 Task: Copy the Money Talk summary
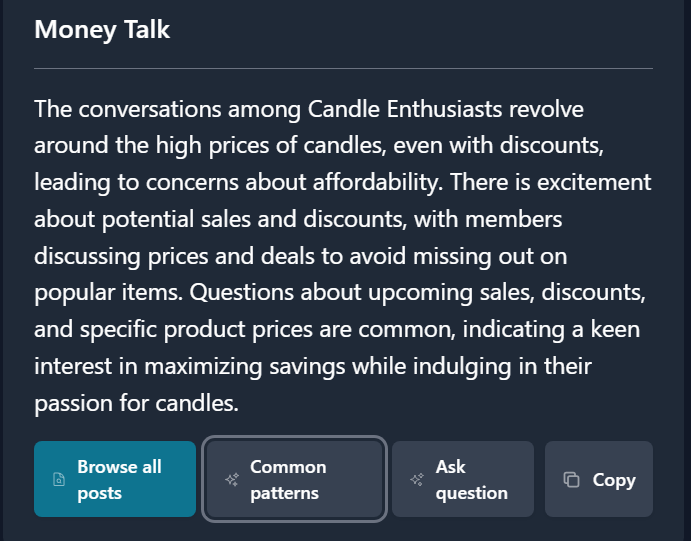(x=599, y=479)
